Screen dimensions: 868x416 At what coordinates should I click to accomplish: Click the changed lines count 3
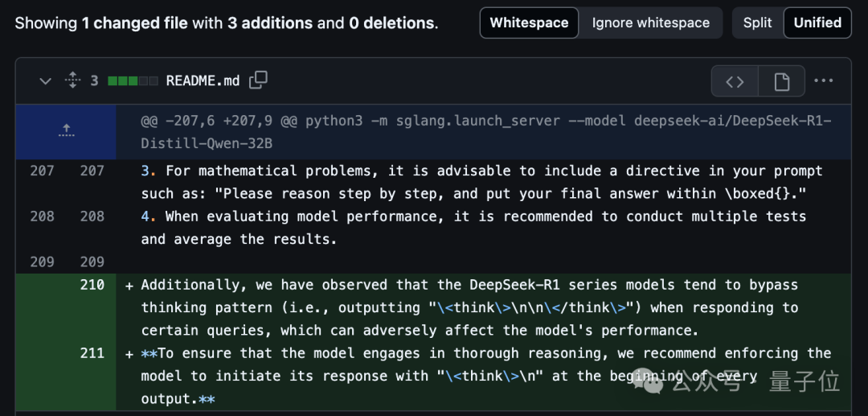pos(94,81)
